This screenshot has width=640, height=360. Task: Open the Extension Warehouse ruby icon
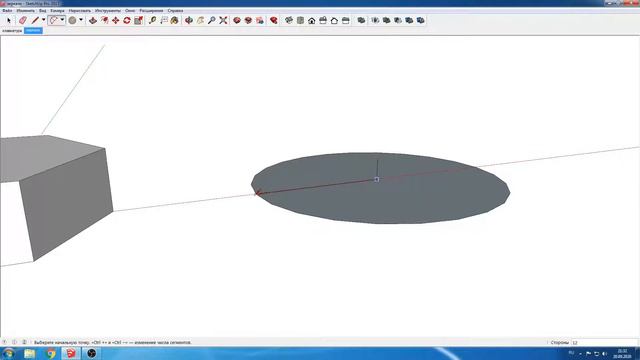coord(273,20)
